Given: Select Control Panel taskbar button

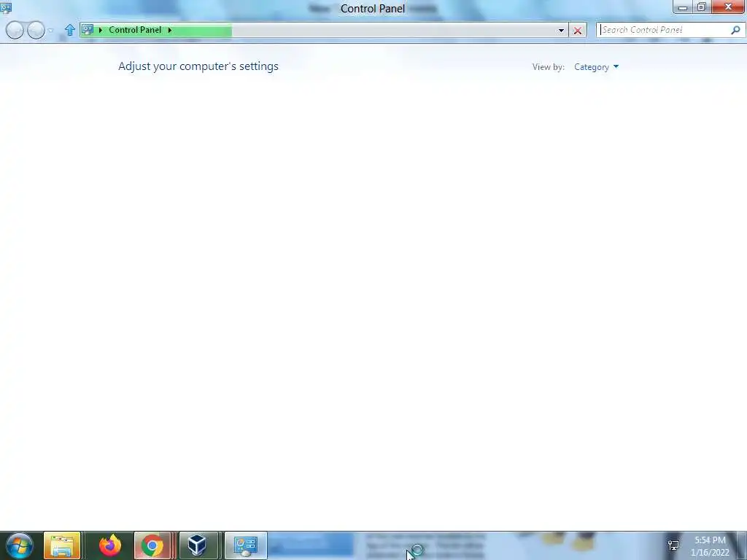Looking at the screenshot, I should pyautogui.click(x=246, y=545).
